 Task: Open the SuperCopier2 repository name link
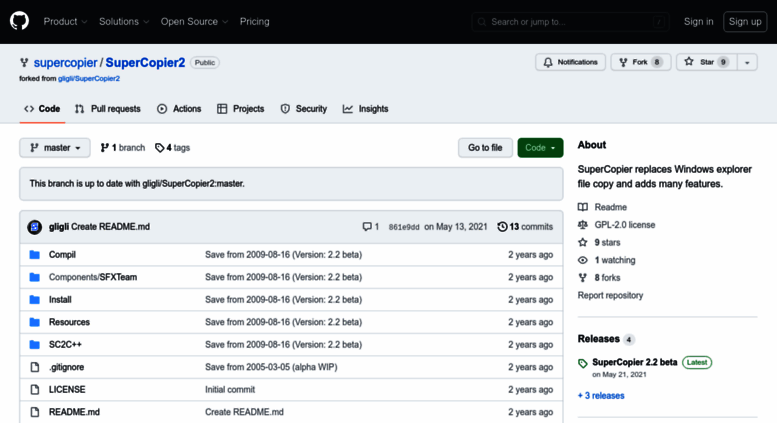pyautogui.click(x=145, y=63)
